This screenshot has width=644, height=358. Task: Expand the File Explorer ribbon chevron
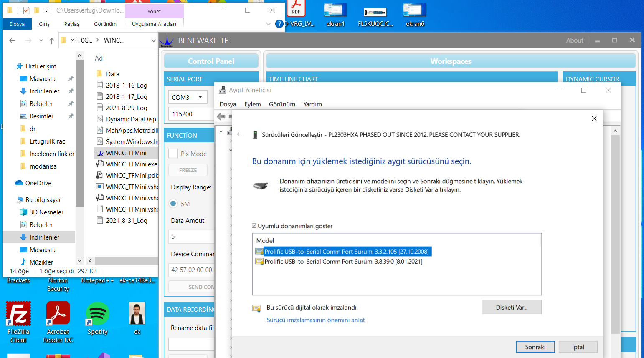click(x=269, y=24)
